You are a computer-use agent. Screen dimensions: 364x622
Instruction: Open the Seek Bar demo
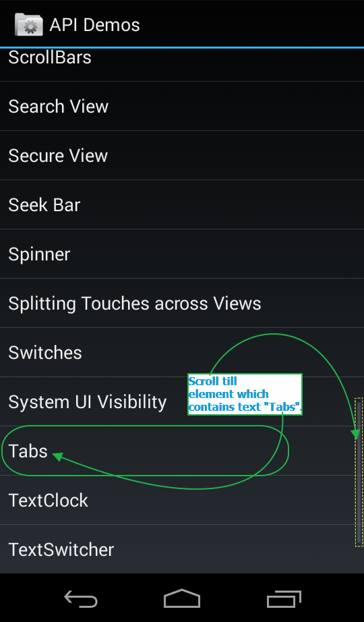(x=182, y=204)
